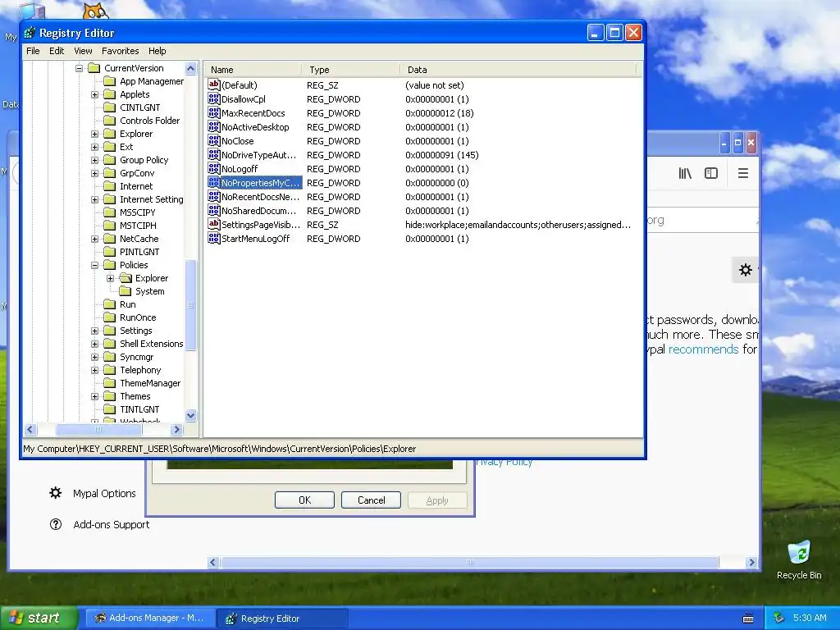The width and height of the screenshot is (840, 630).
Task: Expand the GrpConv key
Action: 95,173
